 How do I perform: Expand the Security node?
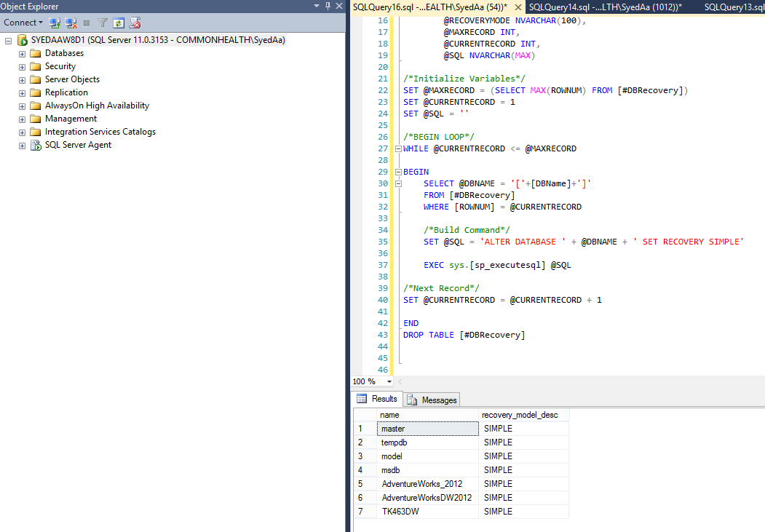click(x=22, y=65)
